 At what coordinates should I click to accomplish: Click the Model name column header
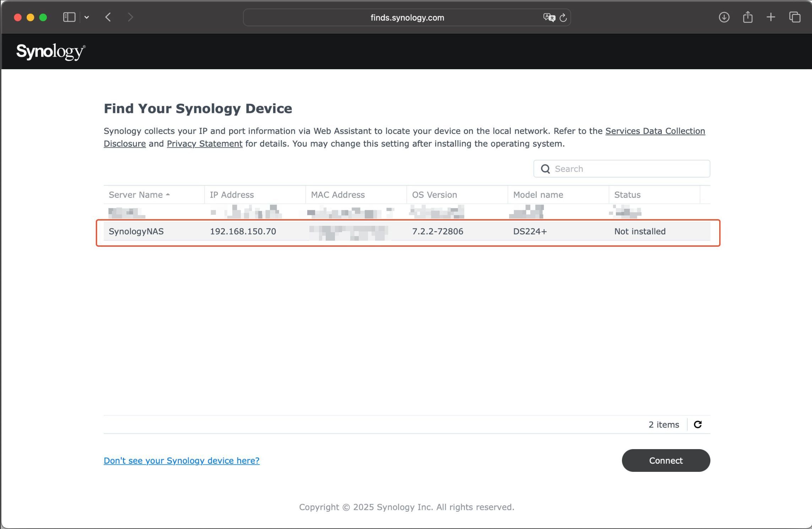pyautogui.click(x=538, y=195)
